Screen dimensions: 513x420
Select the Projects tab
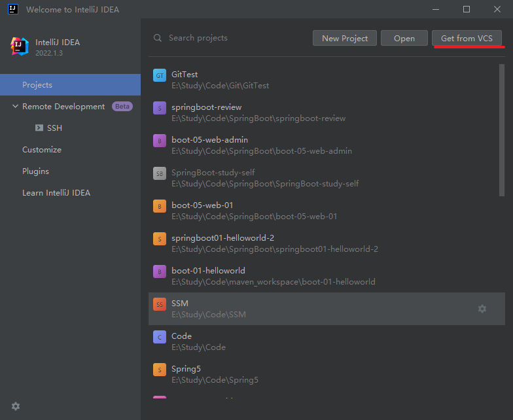71,85
